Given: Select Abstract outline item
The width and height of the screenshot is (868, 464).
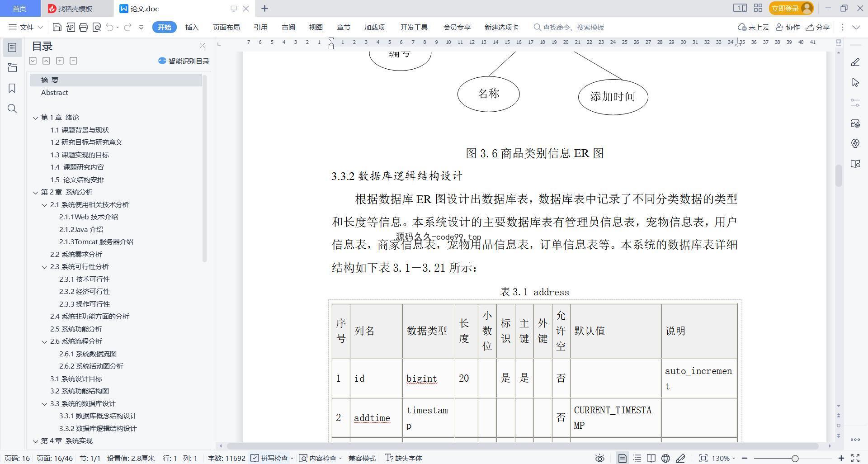Looking at the screenshot, I should (54, 93).
